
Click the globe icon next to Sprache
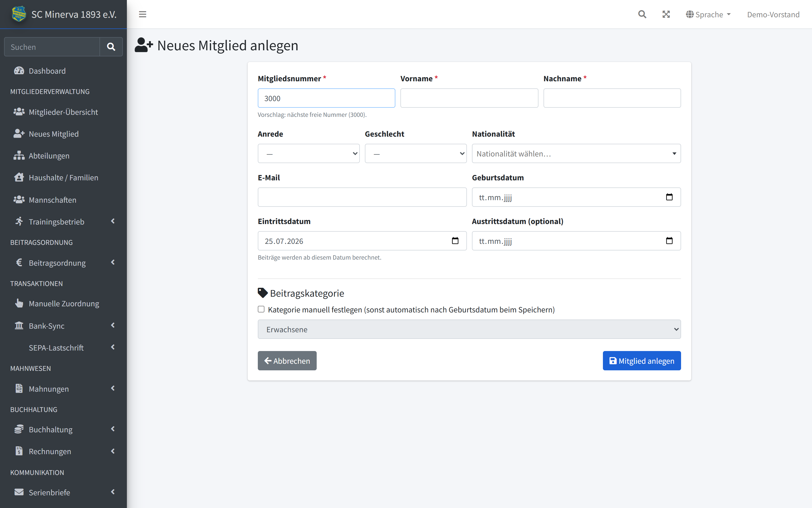coord(689,14)
